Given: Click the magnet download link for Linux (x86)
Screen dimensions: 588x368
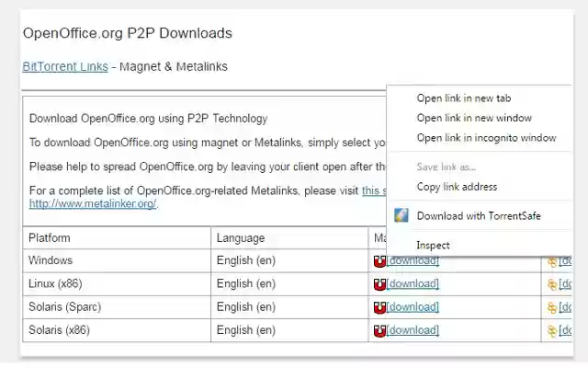Looking at the screenshot, I should pos(413,284).
